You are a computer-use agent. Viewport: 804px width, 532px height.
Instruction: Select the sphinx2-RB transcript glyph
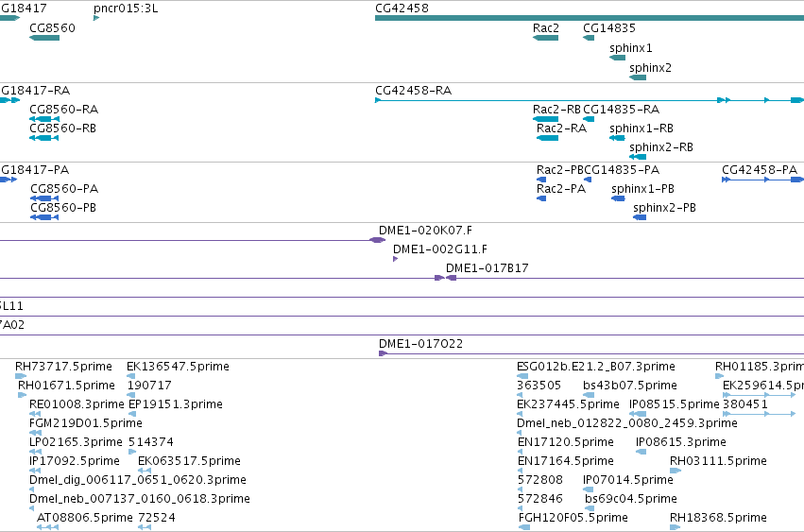tap(638, 157)
